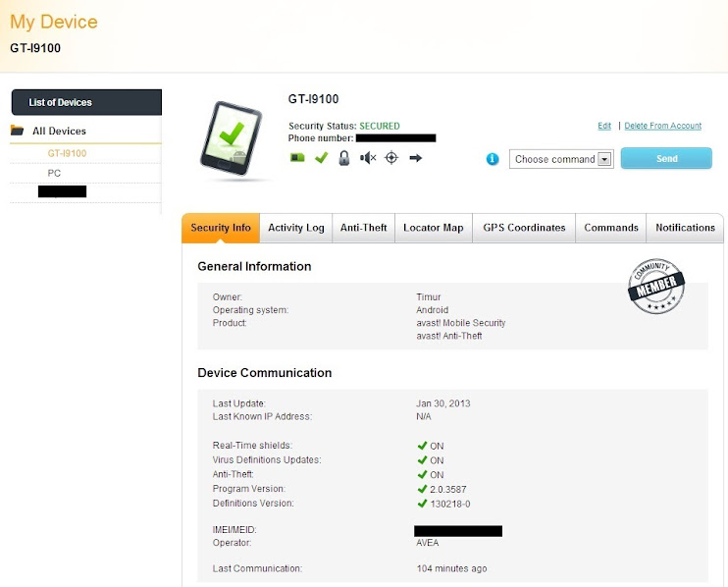Click the N/A IP address value
Viewport: 728px width, 587px height.
pyautogui.click(x=424, y=416)
